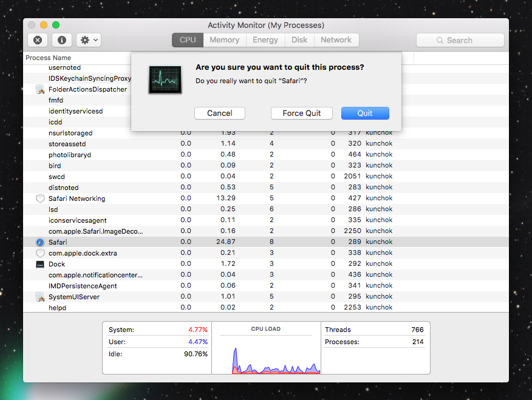This screenshot has height=400, width=532.
Task: Click the PID 2250 cell
Action: [352, 231]
